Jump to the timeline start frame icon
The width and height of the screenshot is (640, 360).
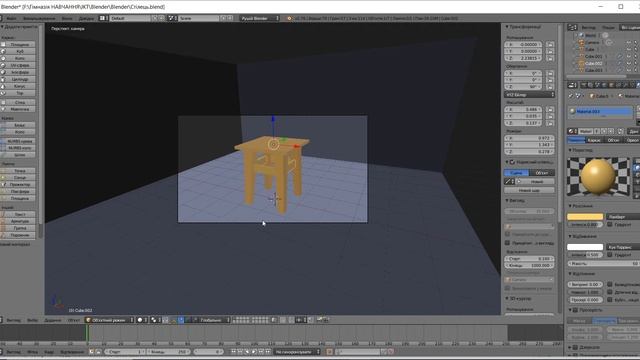(233, 351)
